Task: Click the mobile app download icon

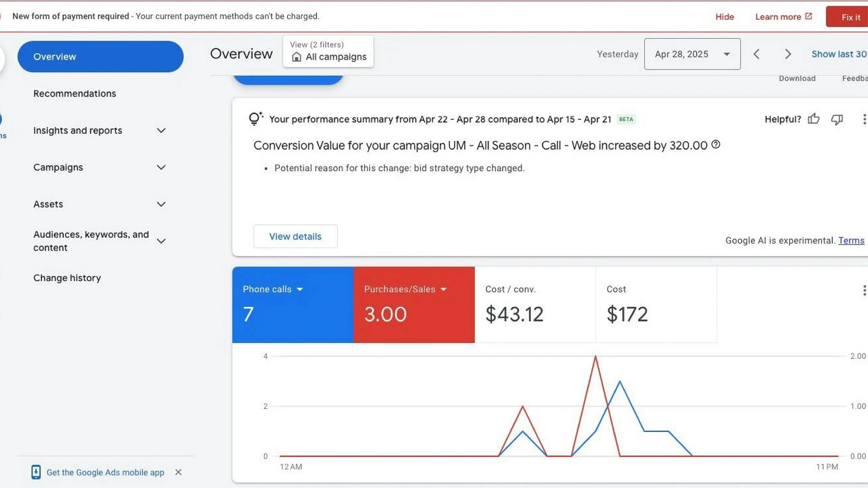Action: coord(36,472)
